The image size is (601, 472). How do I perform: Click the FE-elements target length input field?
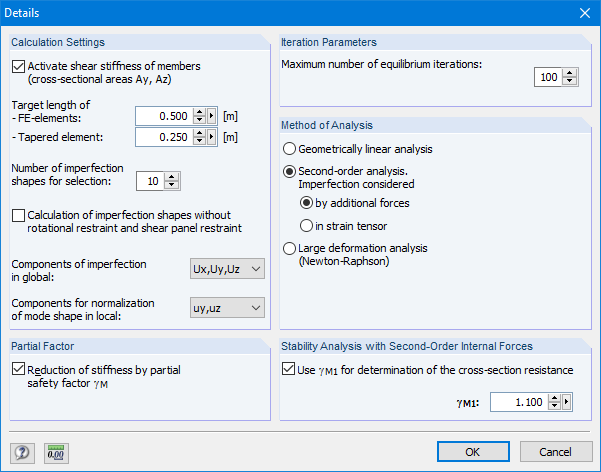pos(161,115)
